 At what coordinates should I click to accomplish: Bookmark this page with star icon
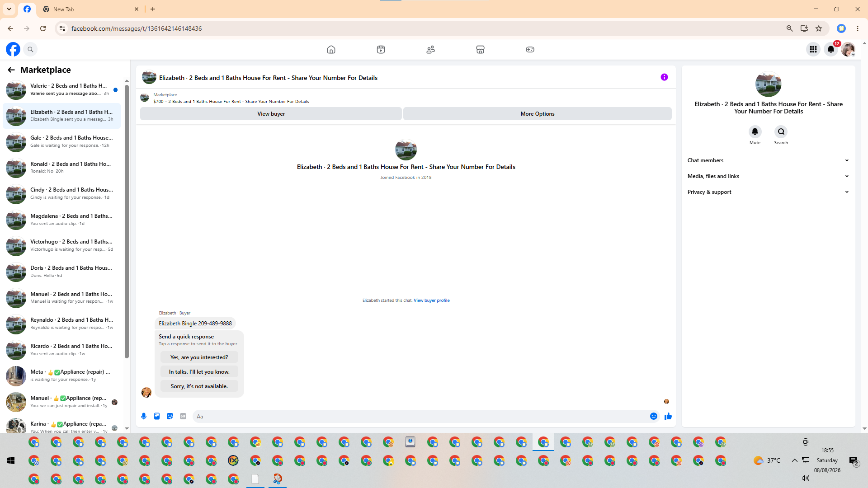click(x=819, y=28)
